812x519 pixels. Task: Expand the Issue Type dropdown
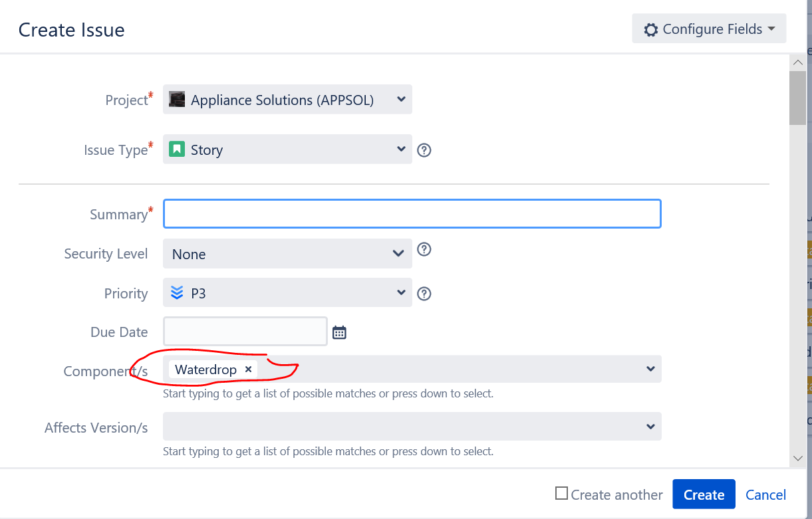coord(287,150)
